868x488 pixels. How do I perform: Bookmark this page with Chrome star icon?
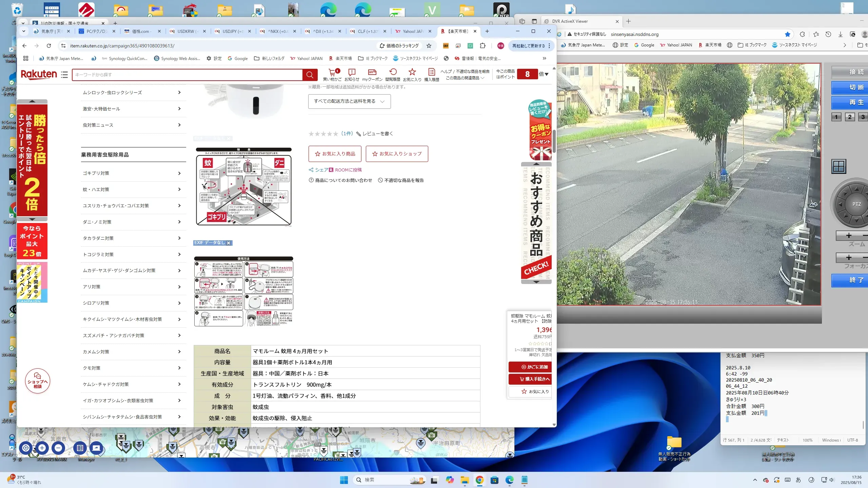coord(429,46)
